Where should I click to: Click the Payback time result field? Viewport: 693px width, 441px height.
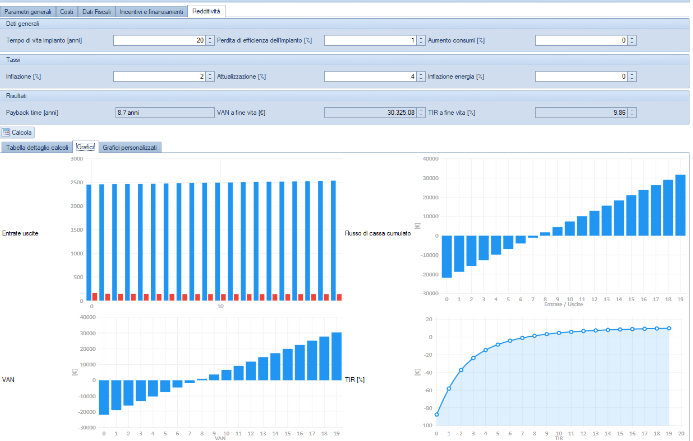(x=163, y=113)
